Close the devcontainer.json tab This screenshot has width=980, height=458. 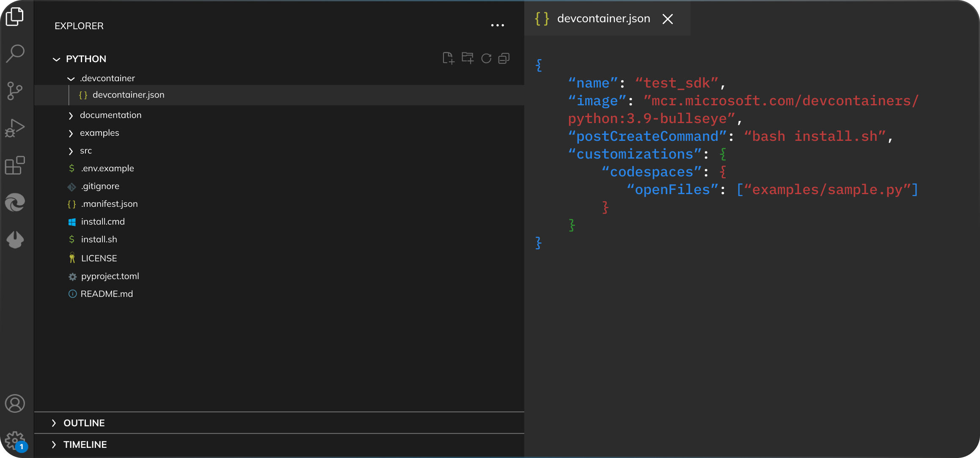click(668, 19)
